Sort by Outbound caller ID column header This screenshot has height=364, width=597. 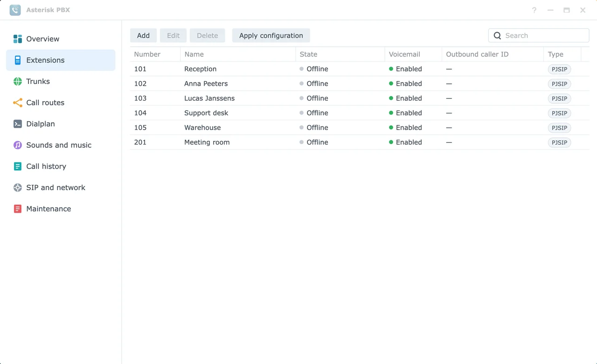pos(493,54)
